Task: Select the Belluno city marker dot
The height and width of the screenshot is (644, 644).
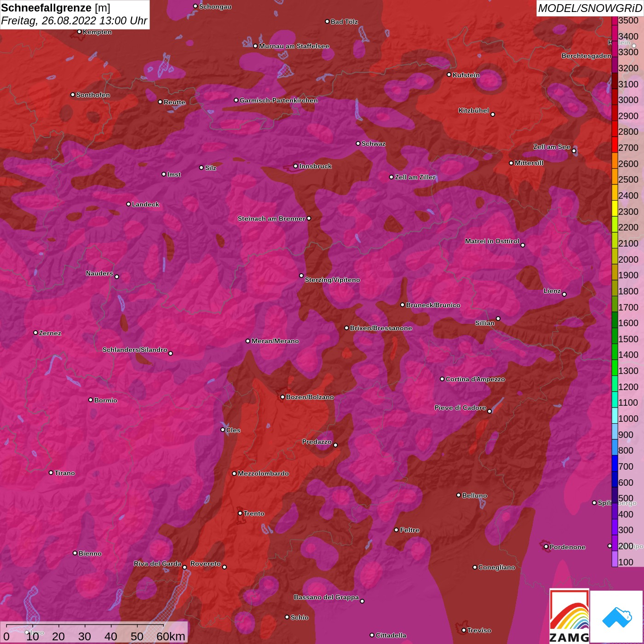Action: coord(458,495)
